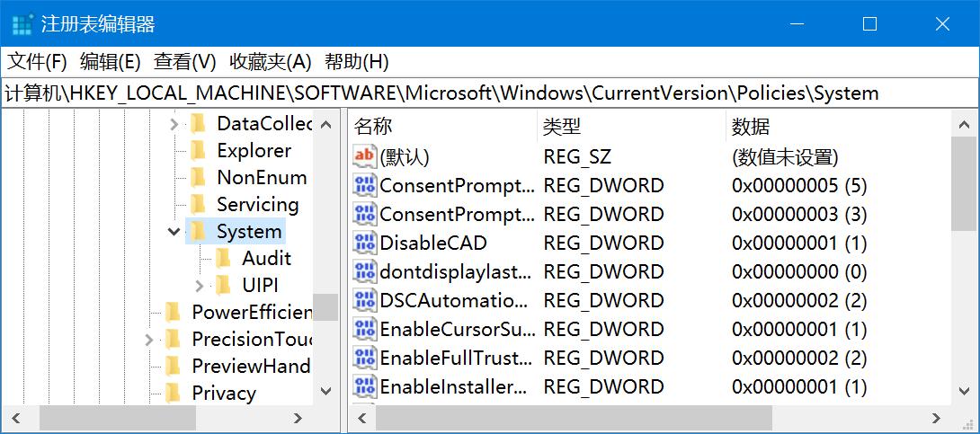Click the string icon of the (默认) value

pyautogui.click(x=364, y=156)
